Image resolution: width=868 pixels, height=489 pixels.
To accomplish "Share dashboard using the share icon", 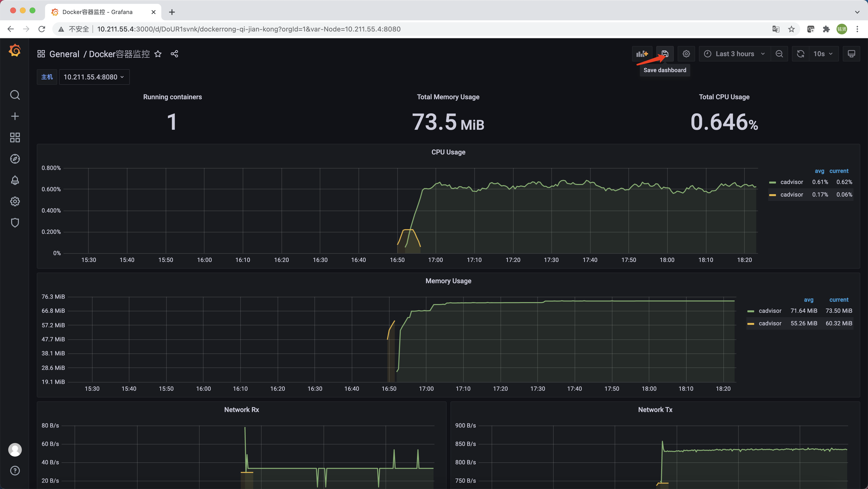I will click(x=174, y=54).
